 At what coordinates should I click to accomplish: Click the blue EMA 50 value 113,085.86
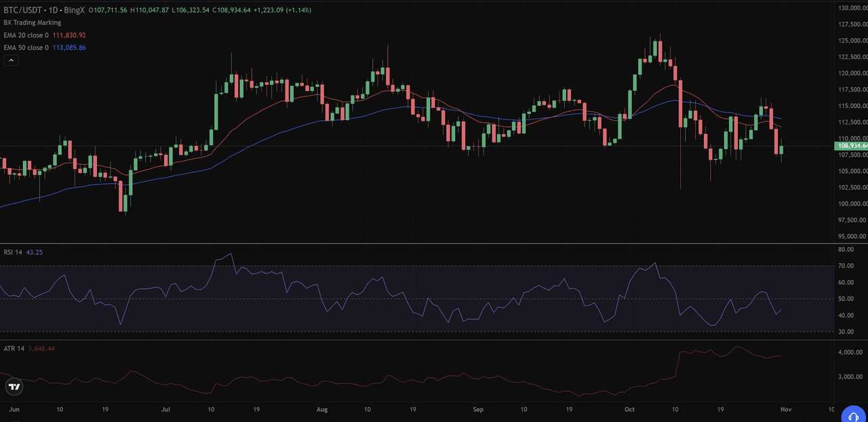69,47
